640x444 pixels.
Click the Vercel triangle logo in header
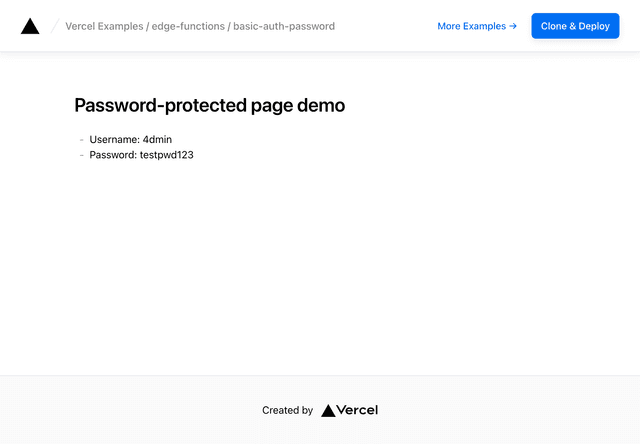tap(30, 27)
